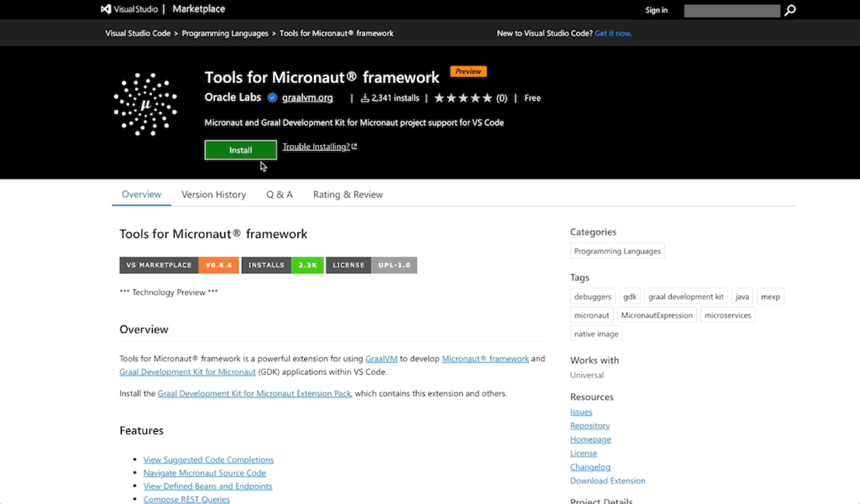The image size is (860, 504).
Task: Click the search magnifier icon
Action: pyautogui.click(x=789, y=10)
